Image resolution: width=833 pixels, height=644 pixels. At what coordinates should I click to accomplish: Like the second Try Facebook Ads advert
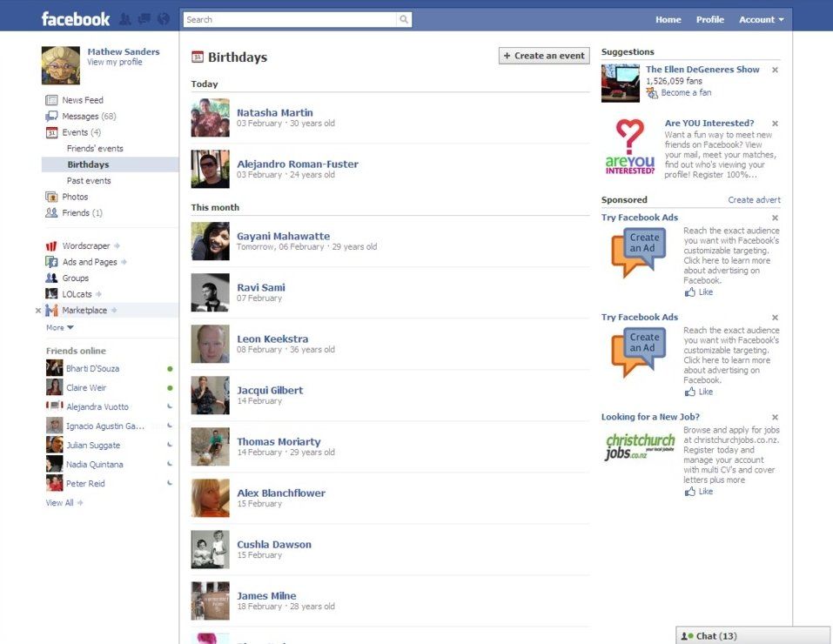point(699,392)
